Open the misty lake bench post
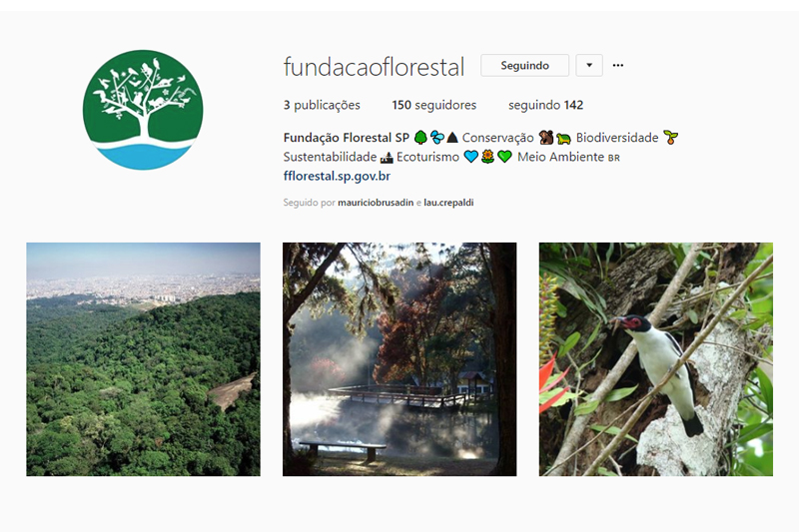This screenshot has width=799, height=532. coord(399,359)
